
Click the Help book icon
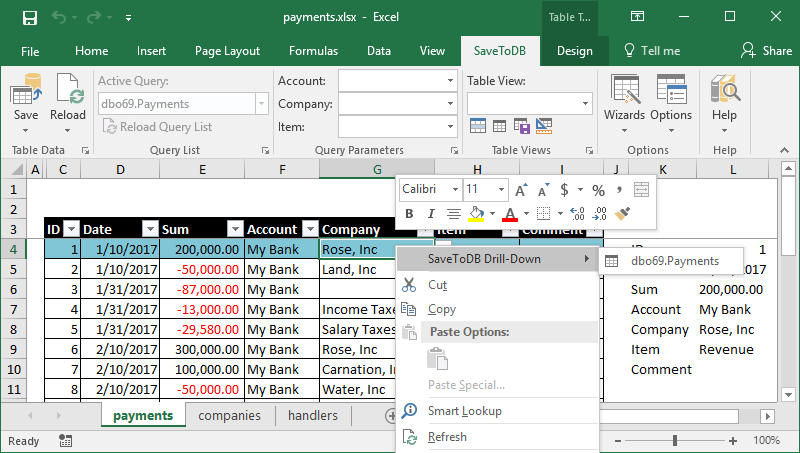pyautogui.click(x=724, y=89)
